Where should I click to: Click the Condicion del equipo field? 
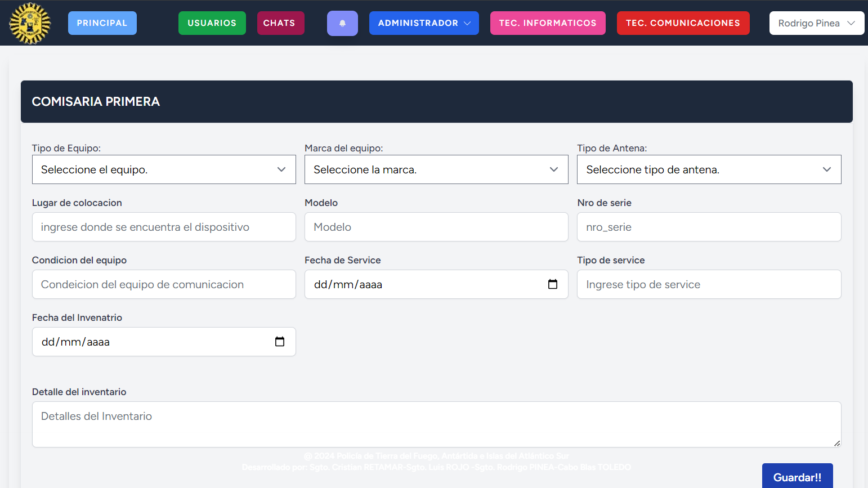click(x=164, y=284)
